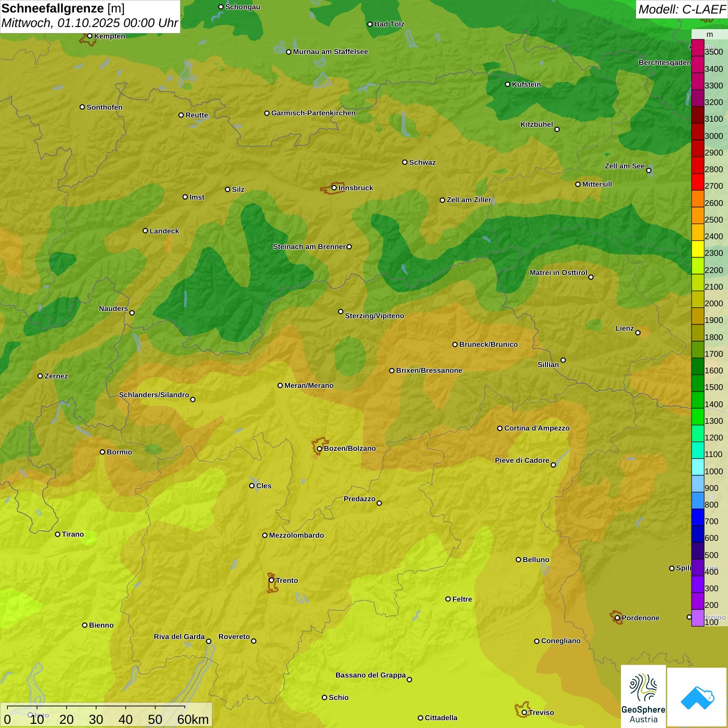Image resolution: width=728 pixels, height=728 pixels.
Task: Click the Berchtesgaden label
Action: tap(665, 62)
